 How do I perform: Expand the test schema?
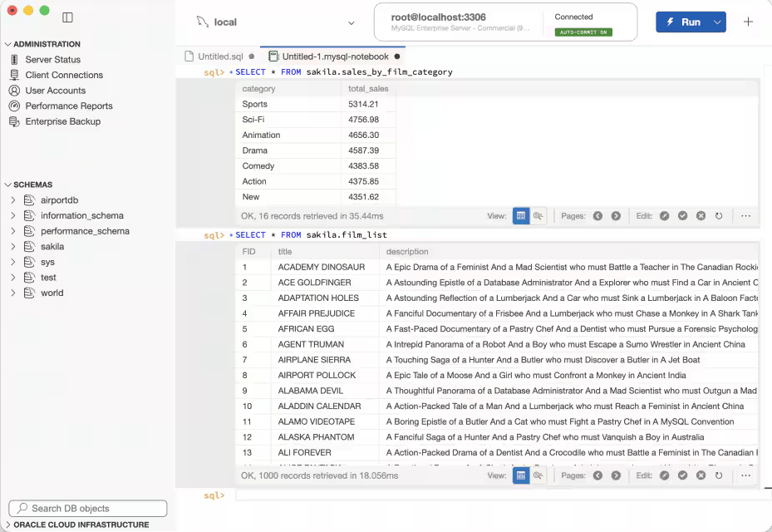coord(13,278)
